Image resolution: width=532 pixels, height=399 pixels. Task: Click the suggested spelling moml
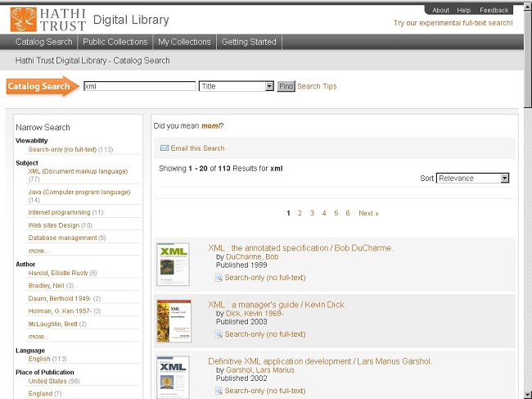pos(210,126)
